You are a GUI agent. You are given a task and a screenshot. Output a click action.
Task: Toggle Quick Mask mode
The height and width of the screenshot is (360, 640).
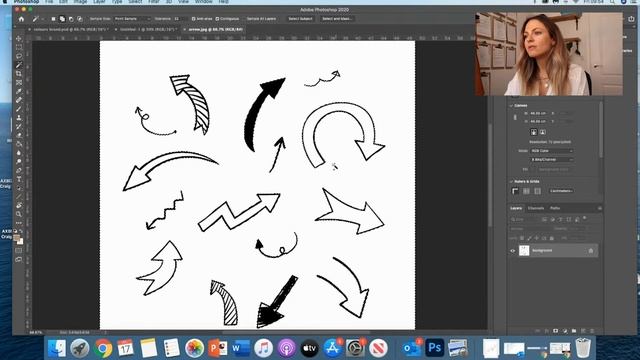click(x=19, y=251)
